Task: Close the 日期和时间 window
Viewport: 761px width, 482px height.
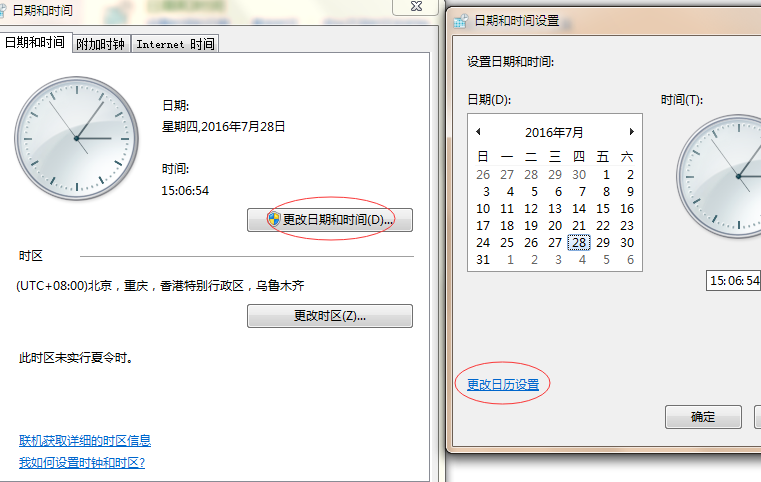Action: 416,6
